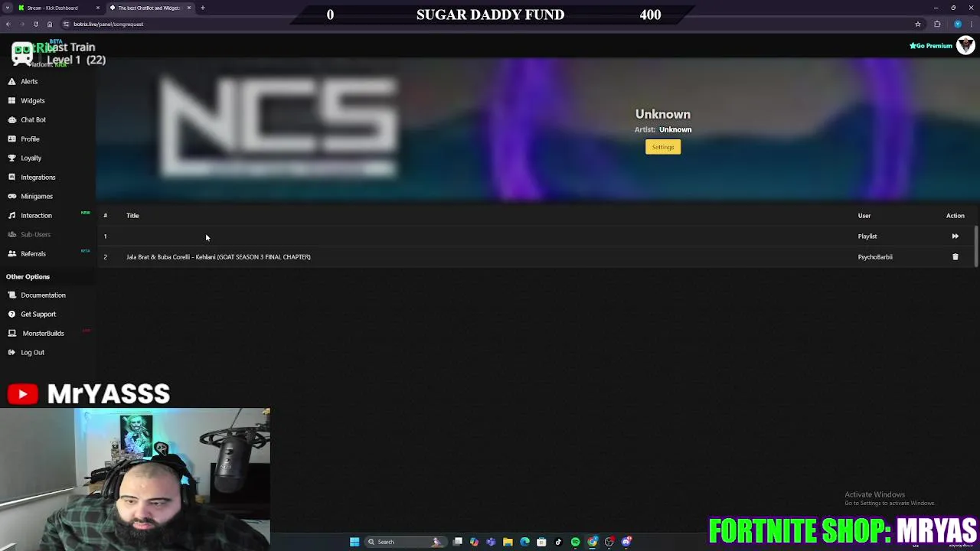
Task: Open Spotify from the taskbar
Action: [575, 542]
